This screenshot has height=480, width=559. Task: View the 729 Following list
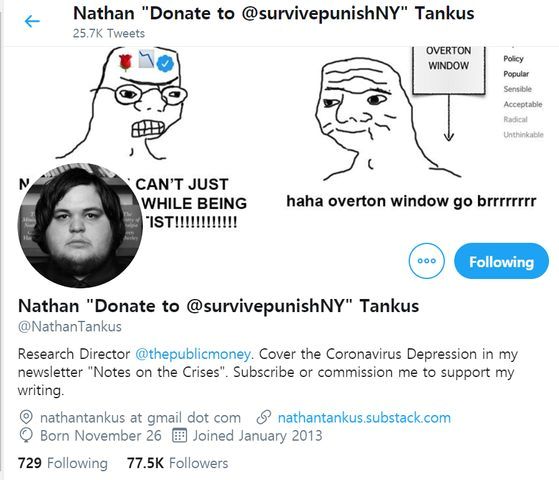63,463
